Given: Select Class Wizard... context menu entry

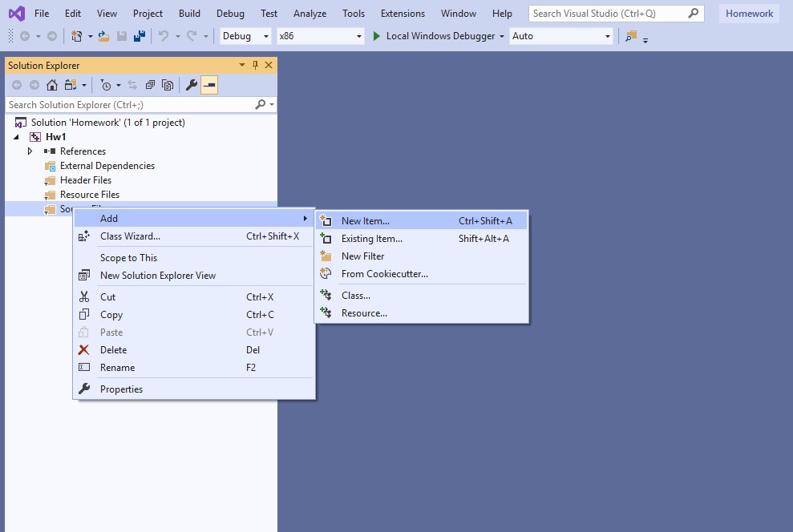Looking at the screenshot, I should click(194, 236).
